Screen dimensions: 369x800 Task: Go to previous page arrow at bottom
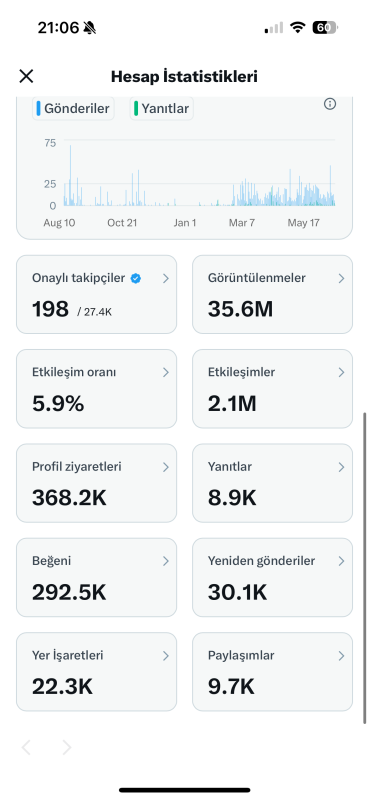26,748
